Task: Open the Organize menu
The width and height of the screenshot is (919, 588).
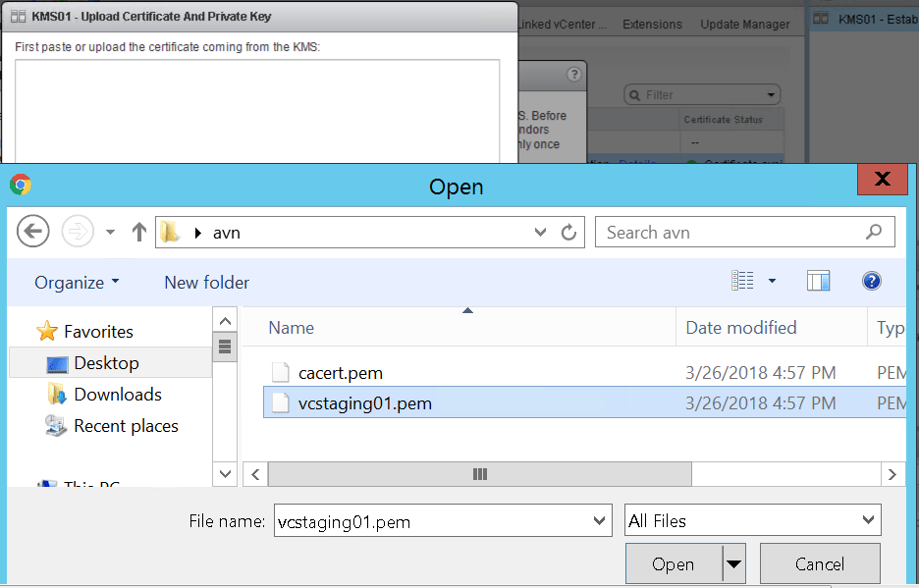Action: 77,283
